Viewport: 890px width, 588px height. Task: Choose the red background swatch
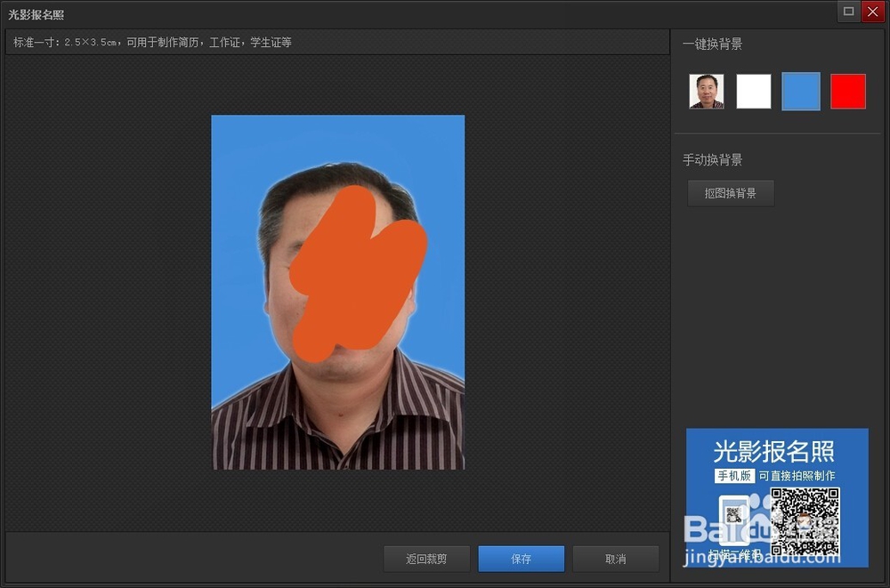[848, 91]
